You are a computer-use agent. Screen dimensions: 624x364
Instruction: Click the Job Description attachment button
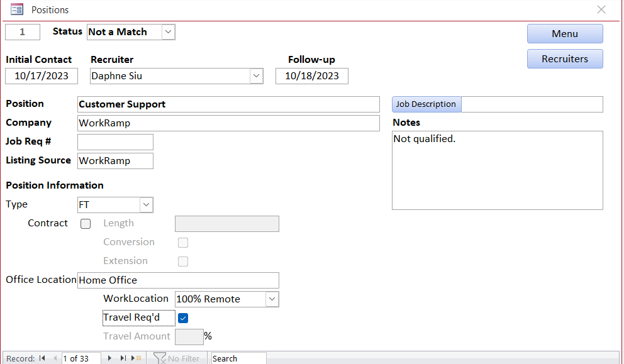pos(426,104)
